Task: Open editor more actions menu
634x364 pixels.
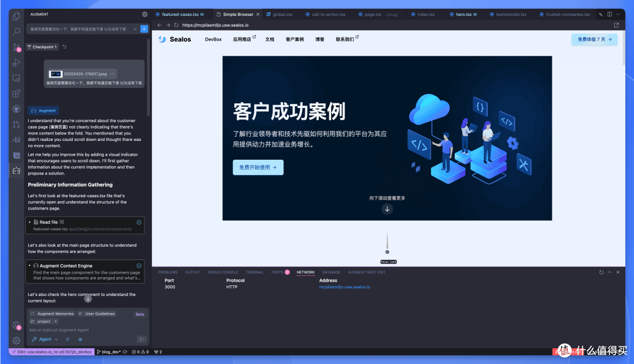Action: click(x=618, y=14)
